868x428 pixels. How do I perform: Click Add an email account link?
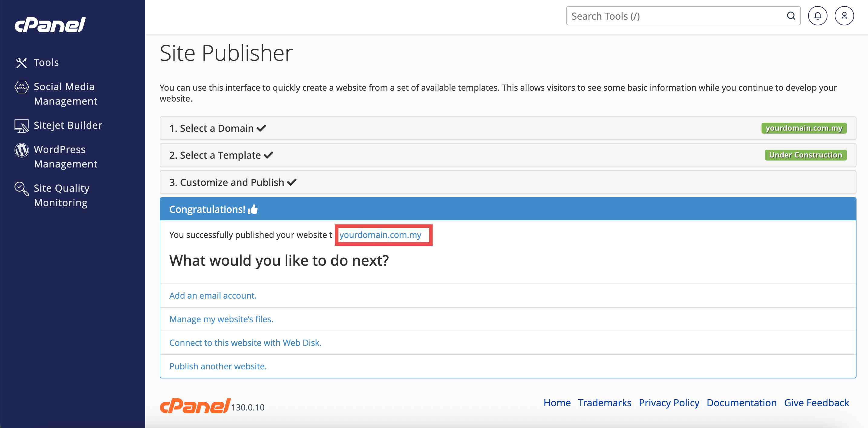pos(213,296)
